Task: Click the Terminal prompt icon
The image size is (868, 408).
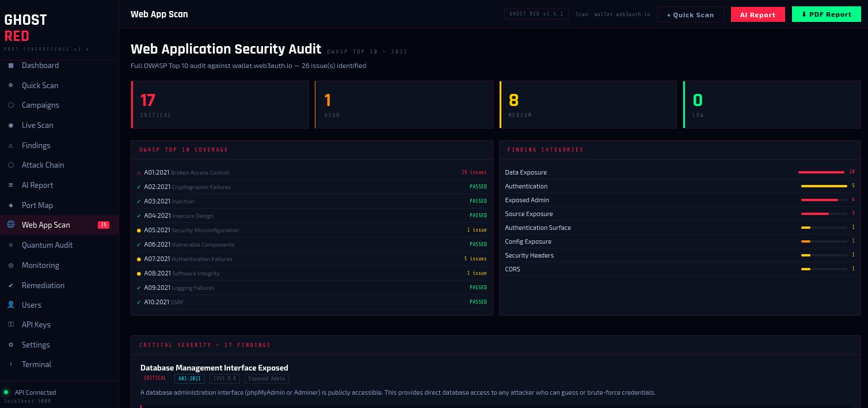Action: pyautogui.click(x=10, y=364)
